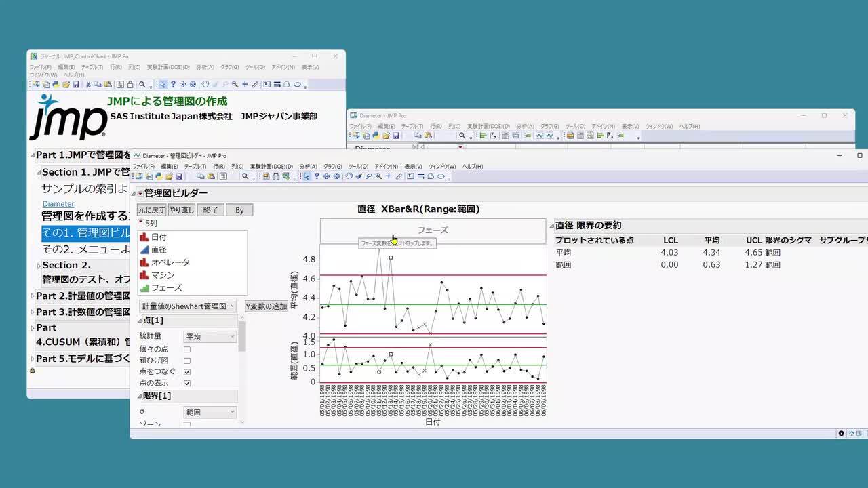This screenshot has width=868, height=488.
Task: Select 日付 in the column list
Action: coord(159,237)
